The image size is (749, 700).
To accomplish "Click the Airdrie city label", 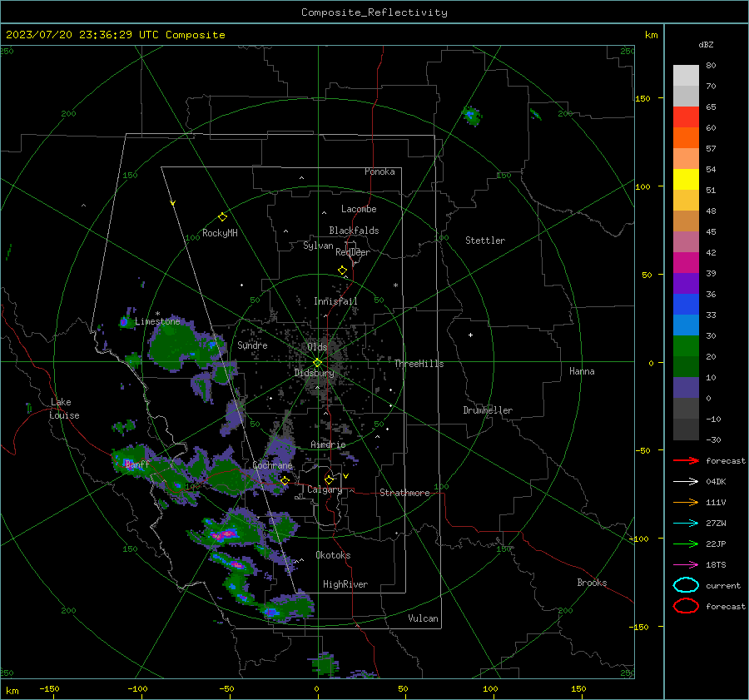I will tap(328, 444).
